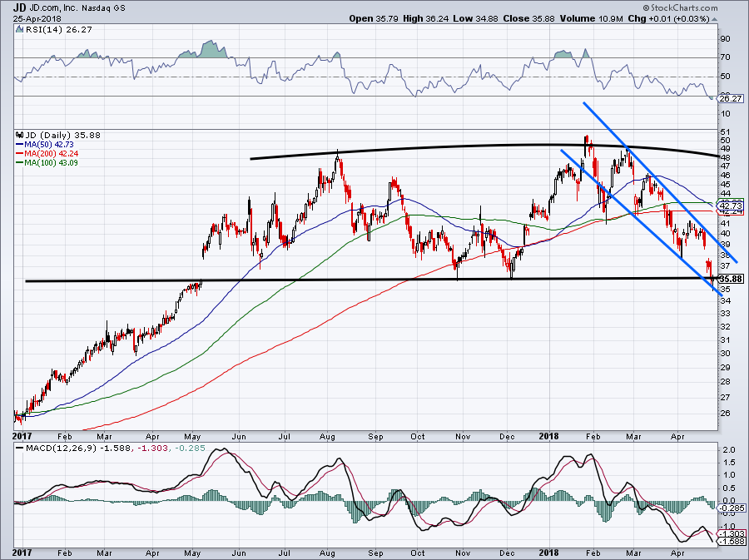Click the 90 level on the RSI axis
This screenshot has width=749, height=560.
(x=725, y=39)
